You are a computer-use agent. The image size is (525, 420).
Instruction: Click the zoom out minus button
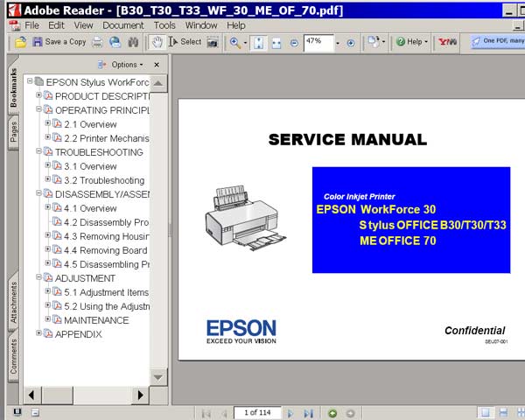[294, 43]
